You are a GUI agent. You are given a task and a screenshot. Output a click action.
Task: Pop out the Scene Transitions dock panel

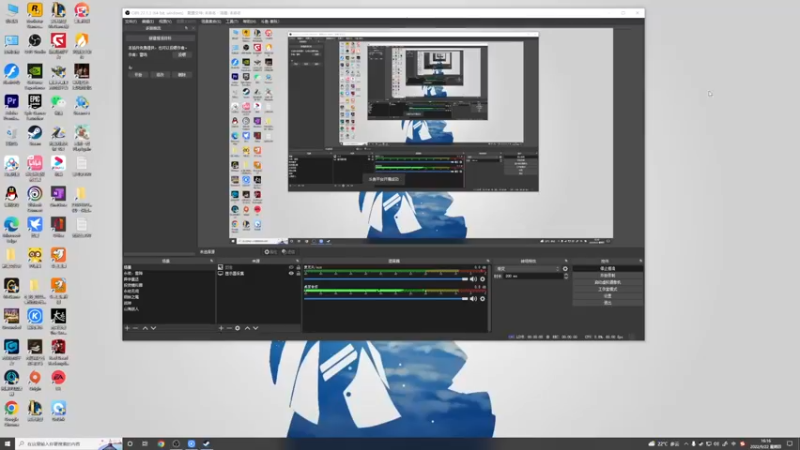[566, 261]
